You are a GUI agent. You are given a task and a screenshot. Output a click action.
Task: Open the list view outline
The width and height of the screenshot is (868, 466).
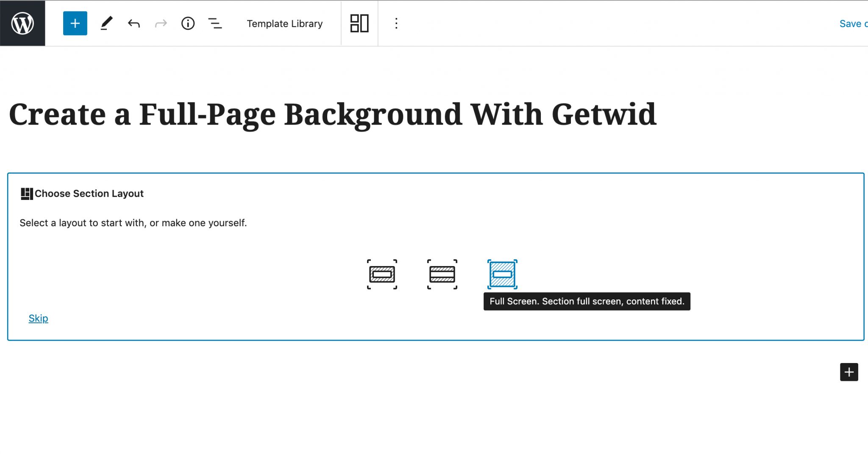tap(215, 23)
